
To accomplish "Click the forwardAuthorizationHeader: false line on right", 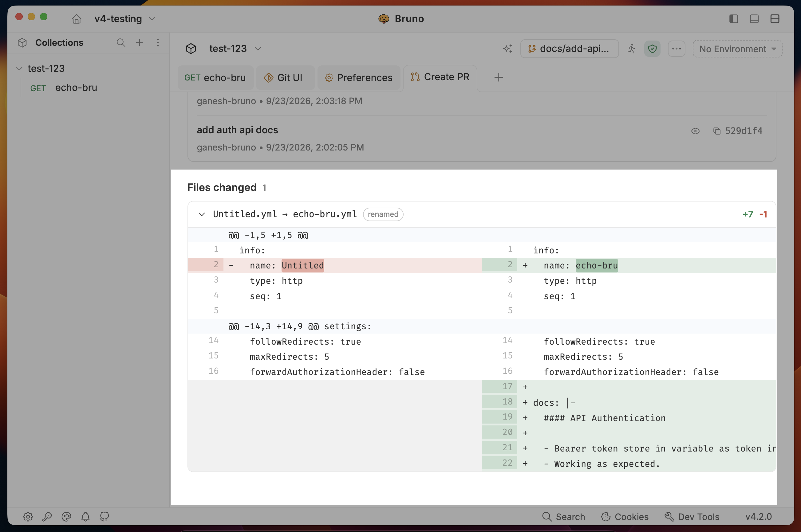I will coord(629,372).
